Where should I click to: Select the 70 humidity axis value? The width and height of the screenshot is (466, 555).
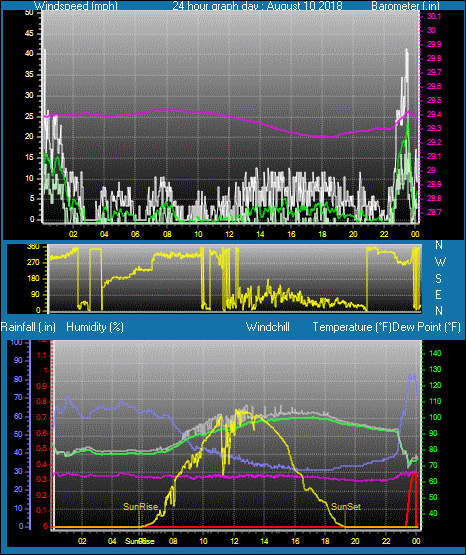pyautogui.click(x=18, y=398)
